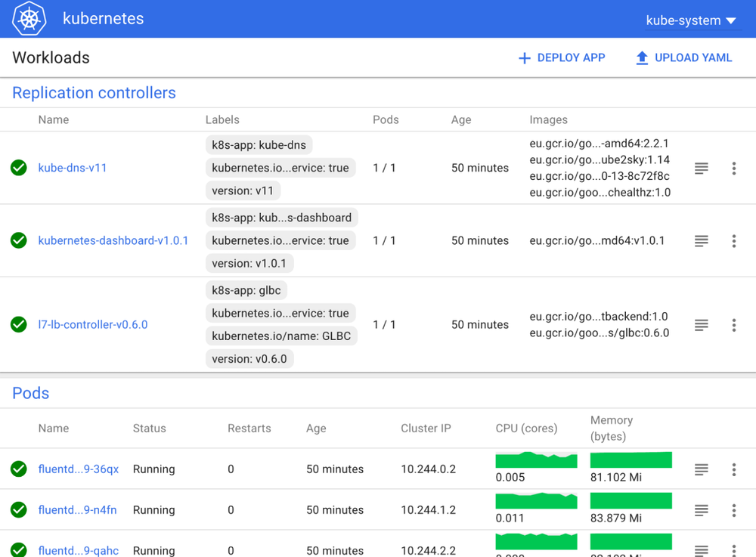View logs for pod fluentd...9-qahc
Screen dimensions: 756x557
point(701,550)
